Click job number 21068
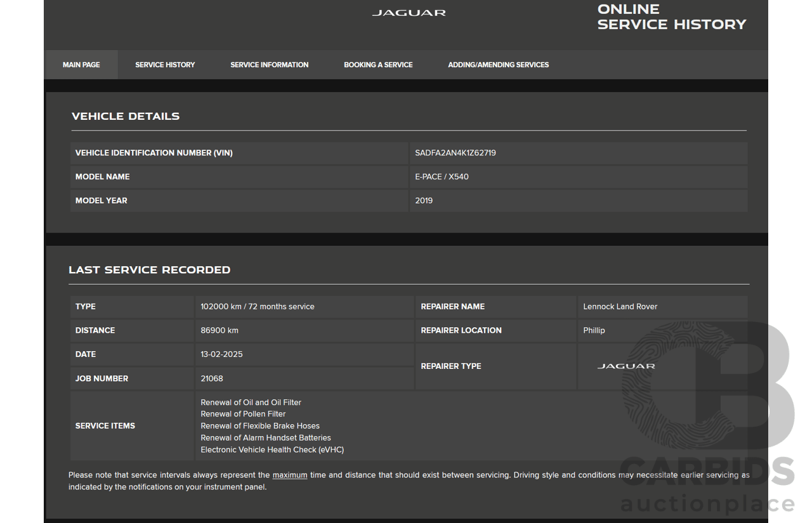Screen dimensions: 812x523 212,378
